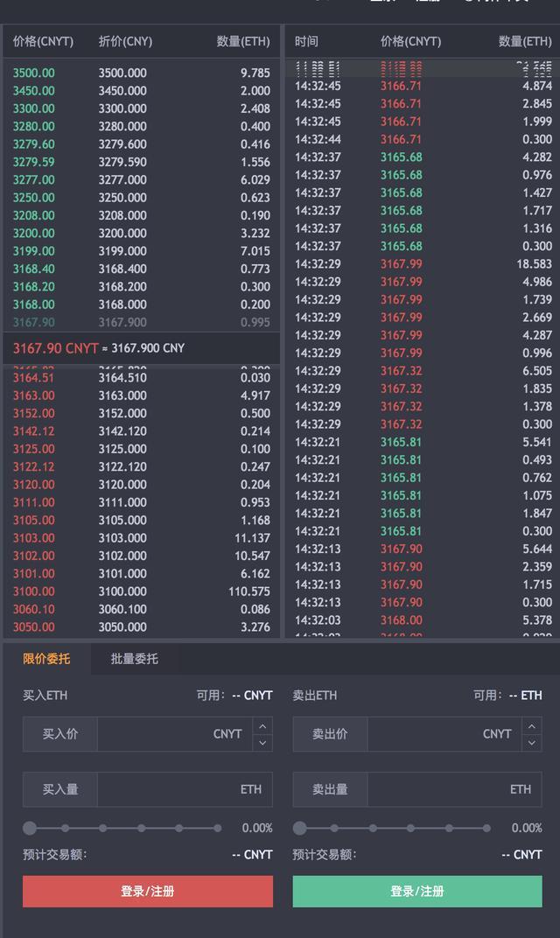
Task: Select ask price 3277.00 row
Action: coord(141,179)
